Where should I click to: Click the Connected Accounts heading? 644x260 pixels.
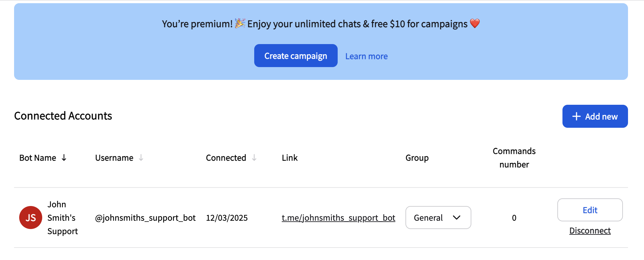click(x=63, y=116)
